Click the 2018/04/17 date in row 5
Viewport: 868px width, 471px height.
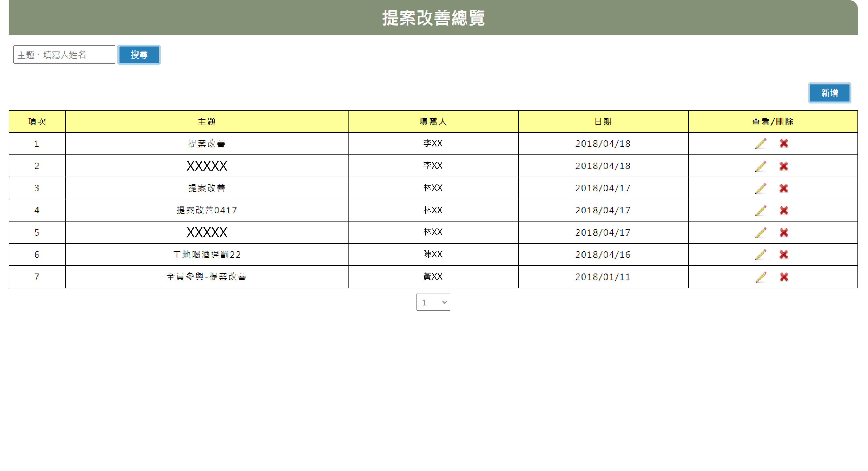tap(603, 232)
